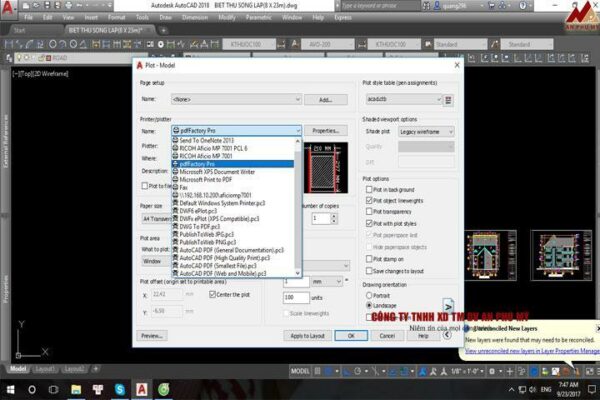Open the mm units dropdown
This screenshot has width=600, height=400.
point(327,282)
